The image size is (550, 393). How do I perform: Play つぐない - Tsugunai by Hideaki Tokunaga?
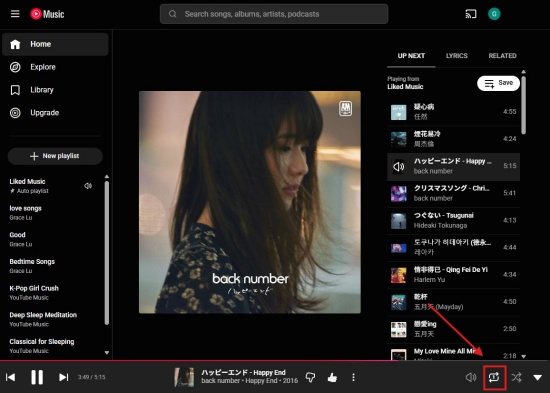(454, 220)
